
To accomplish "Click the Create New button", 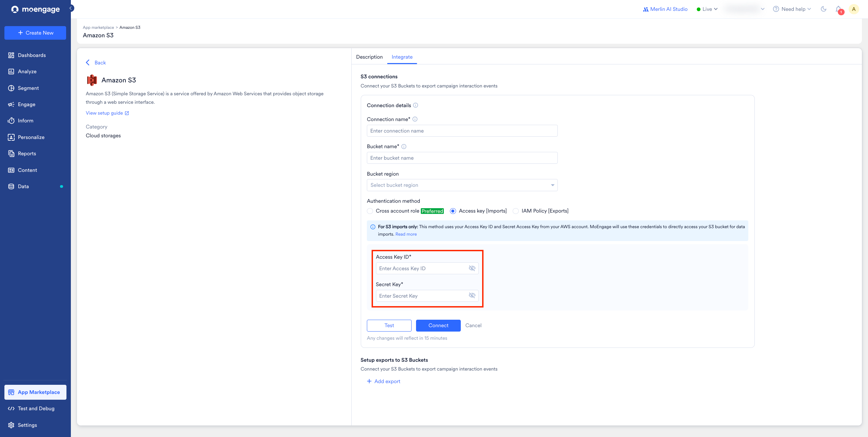I will [35, 33].
